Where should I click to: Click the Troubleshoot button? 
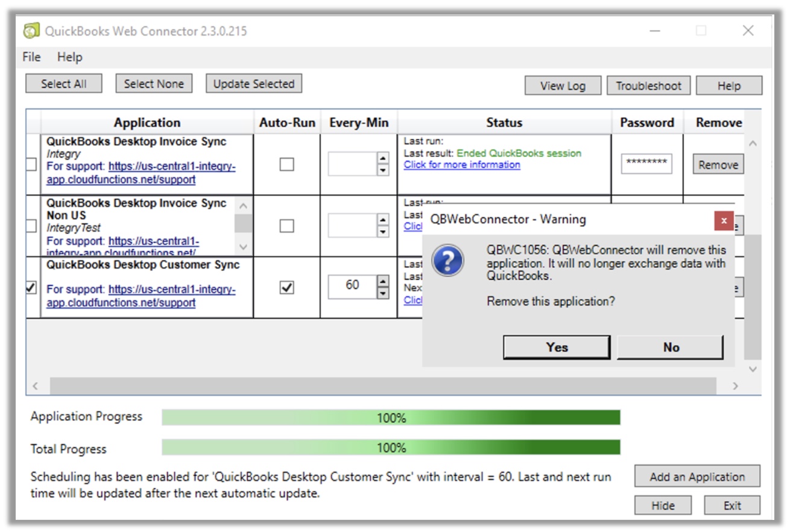click(x=648, y=86)
